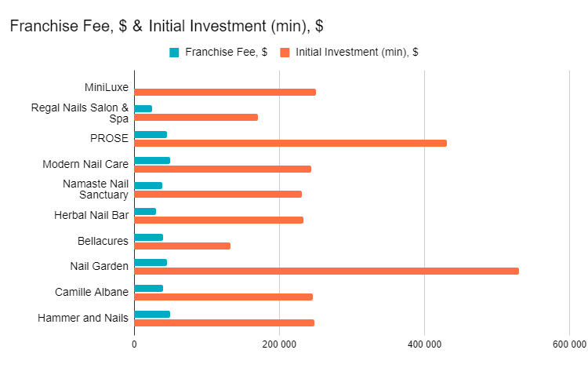This screenshot has width=588, height=368.
Task: Click the PROSE orange investment bar
Action: (291, 144)
